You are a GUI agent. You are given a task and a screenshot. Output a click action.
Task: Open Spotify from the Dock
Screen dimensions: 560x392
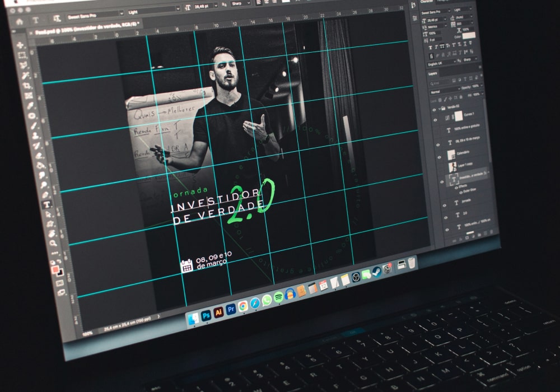pos(278,297)
